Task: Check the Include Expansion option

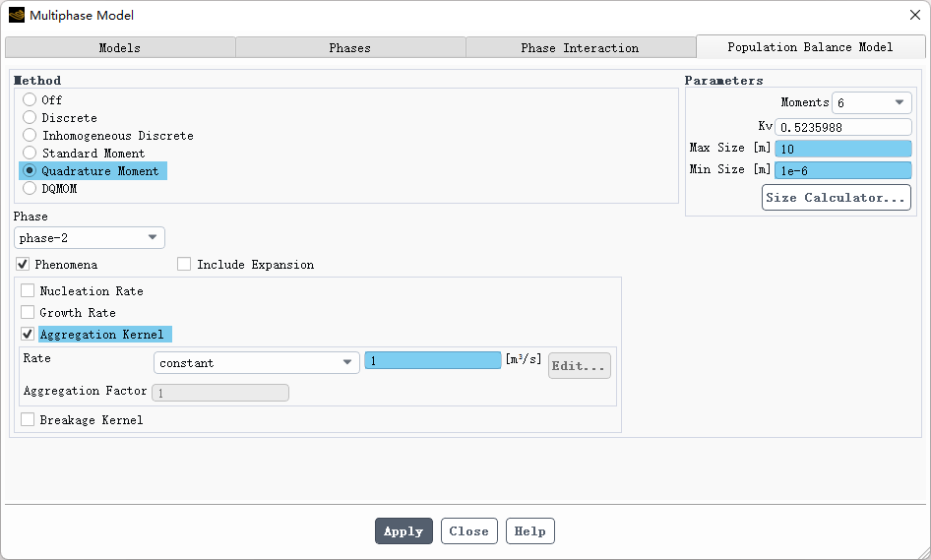Action: pos(184,265)
